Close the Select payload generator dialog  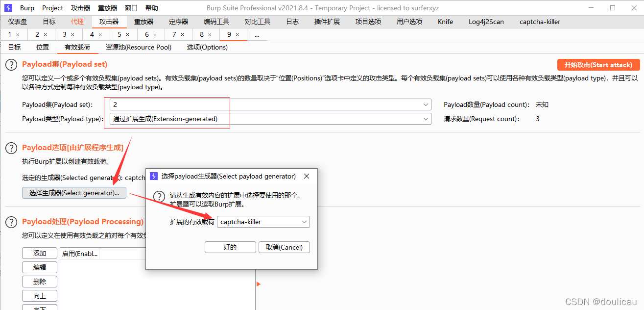[x=307, y=176]
